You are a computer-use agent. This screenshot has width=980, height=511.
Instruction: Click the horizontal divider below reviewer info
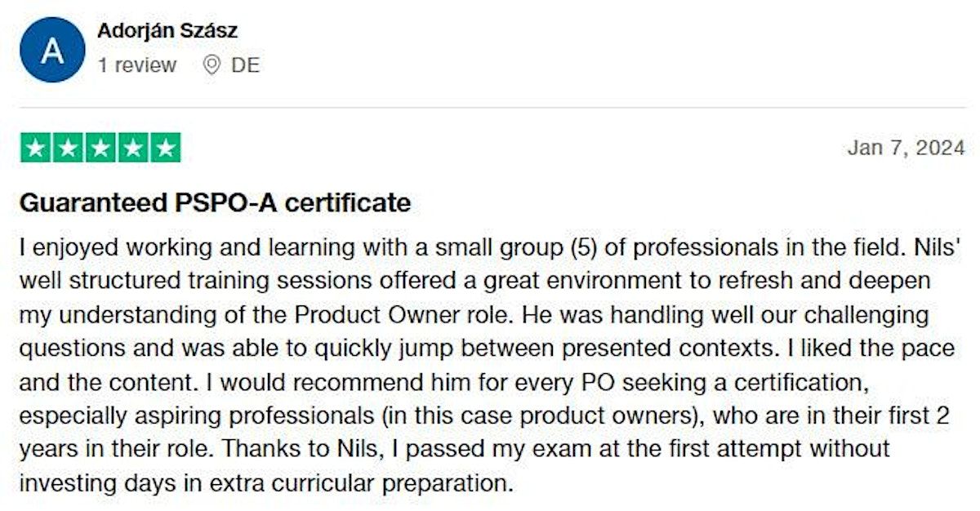(490, 108)
